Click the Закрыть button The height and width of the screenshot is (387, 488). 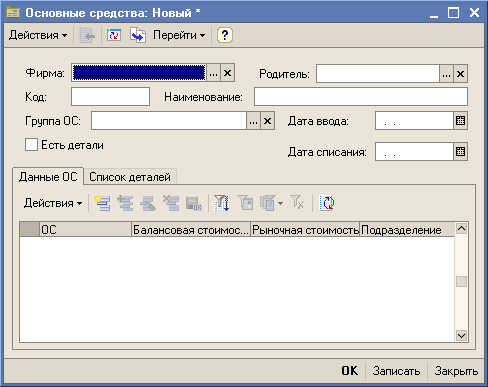456,371
